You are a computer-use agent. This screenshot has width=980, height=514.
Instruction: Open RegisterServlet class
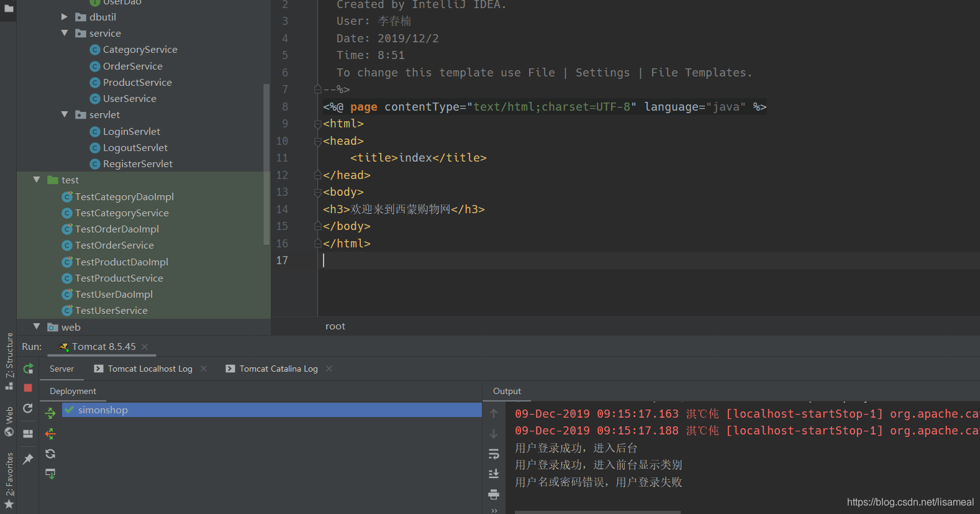coord(137,163)
